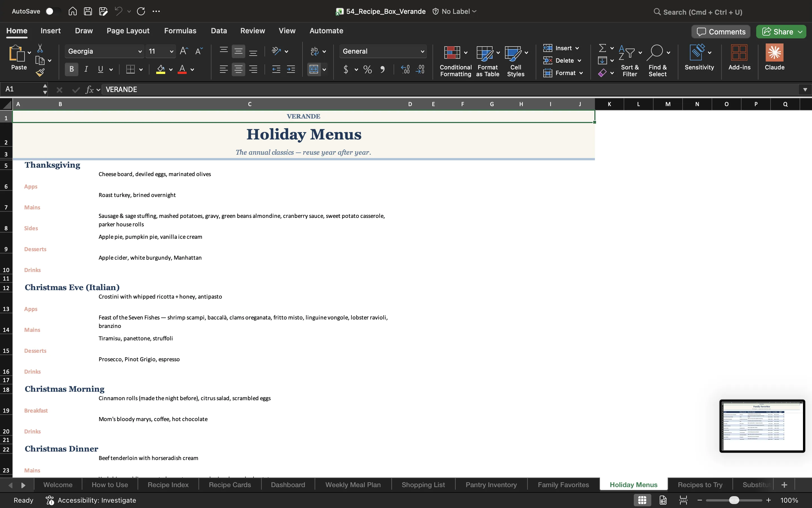The width and height of the screenshot is (812, 508).
Task: Open the Page Layout ribbon tab
Action: (x=128, y=31)
